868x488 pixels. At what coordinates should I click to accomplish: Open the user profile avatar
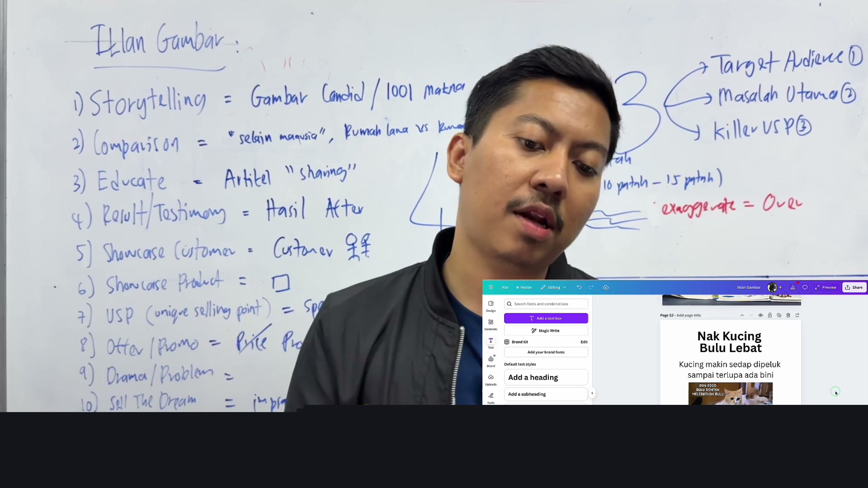point(772,287)
